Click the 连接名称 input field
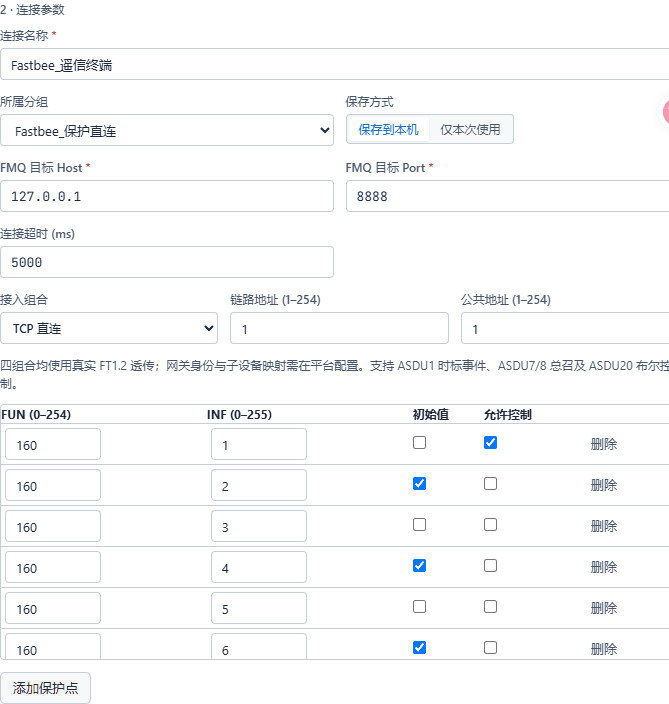Image resolution: width=669 pixels, height=704 pixels. click(x=334, y=65)
